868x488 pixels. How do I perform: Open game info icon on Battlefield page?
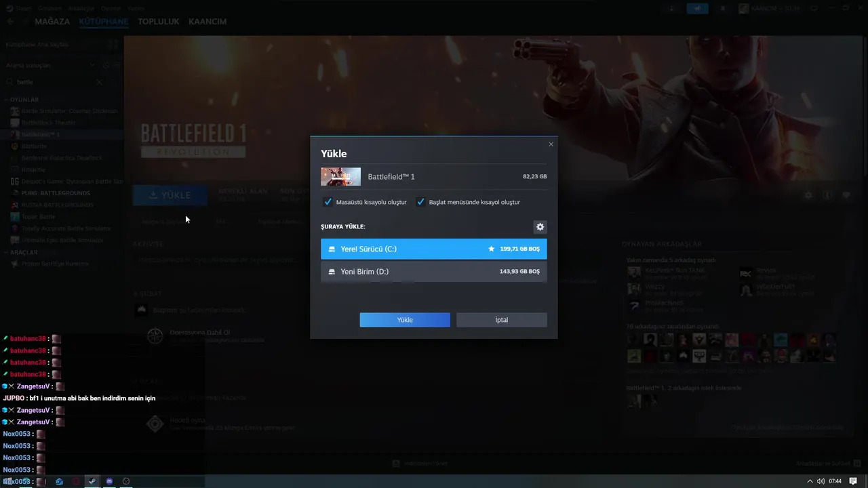click(x=827, y=195)
